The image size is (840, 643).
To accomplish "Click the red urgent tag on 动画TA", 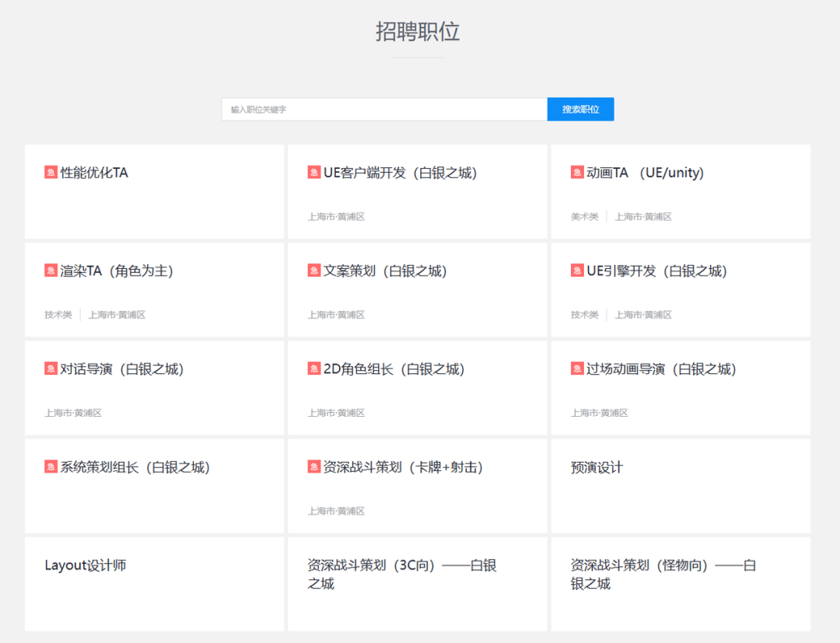I will point(577,173).
